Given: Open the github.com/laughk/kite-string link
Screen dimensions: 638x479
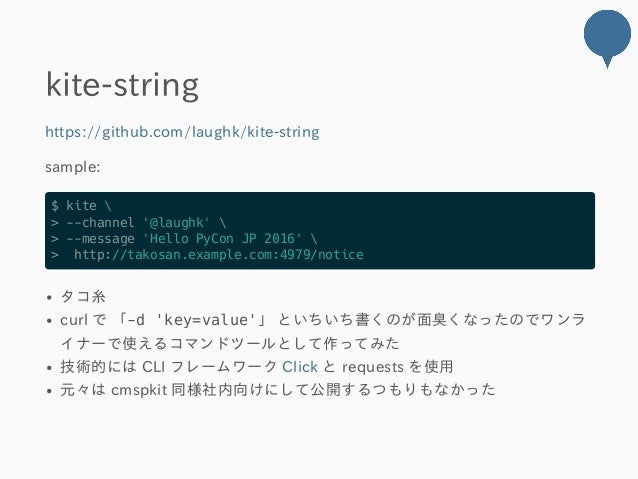Looking at the screenshot, I should [x=182, y=132].
